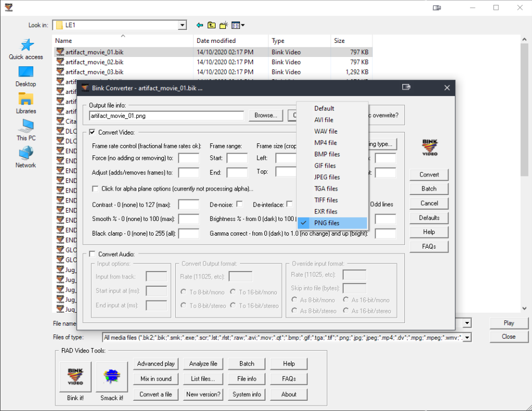
Task: Click the Convert button in dialog
Action: click(x=429, y=175)
